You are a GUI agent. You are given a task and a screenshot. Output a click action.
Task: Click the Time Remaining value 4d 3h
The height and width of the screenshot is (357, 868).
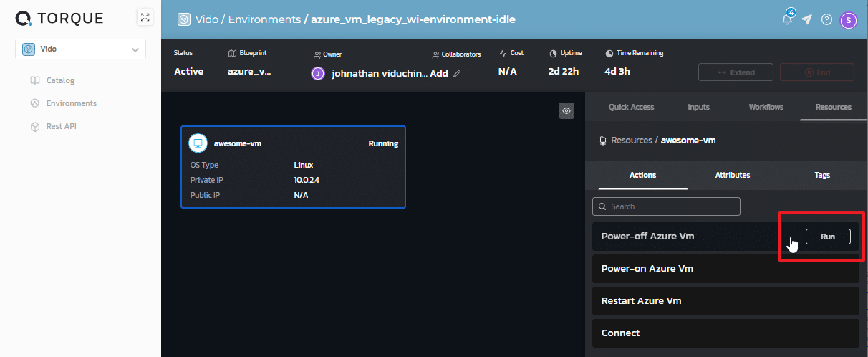pos(617,72)
